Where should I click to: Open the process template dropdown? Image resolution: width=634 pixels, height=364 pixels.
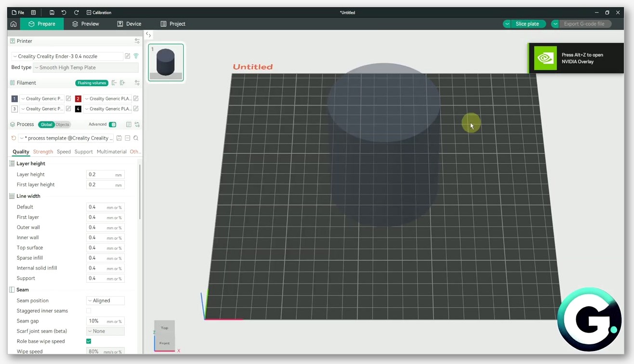point(66,138)
